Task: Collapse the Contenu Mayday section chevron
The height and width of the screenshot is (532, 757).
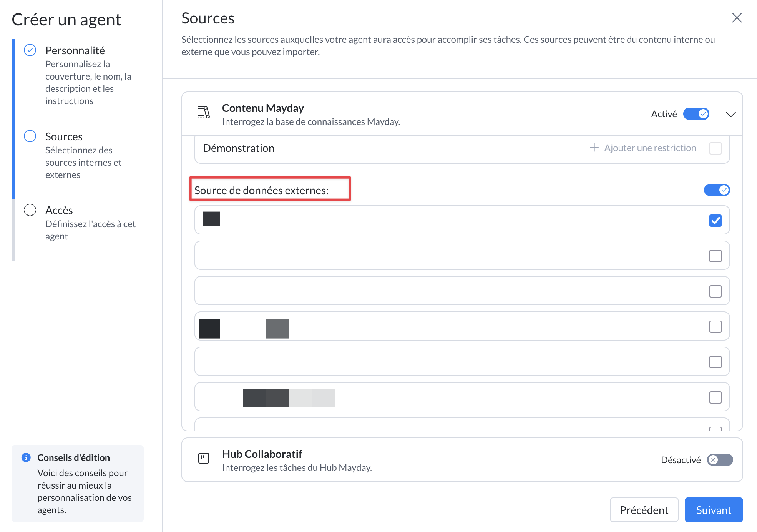Action: pyautogui.click(x=730, y=114)
